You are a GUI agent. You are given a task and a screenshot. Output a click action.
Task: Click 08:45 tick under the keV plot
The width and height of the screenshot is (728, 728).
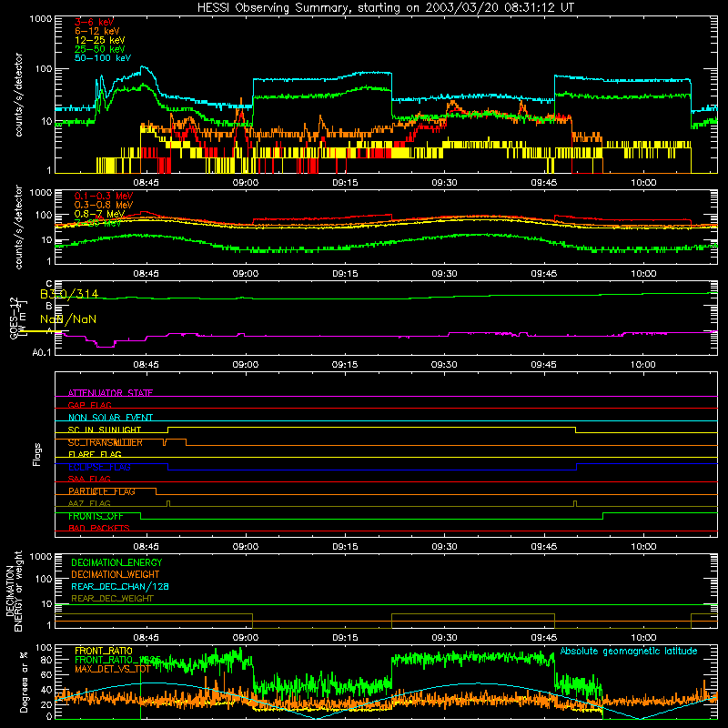146,183
